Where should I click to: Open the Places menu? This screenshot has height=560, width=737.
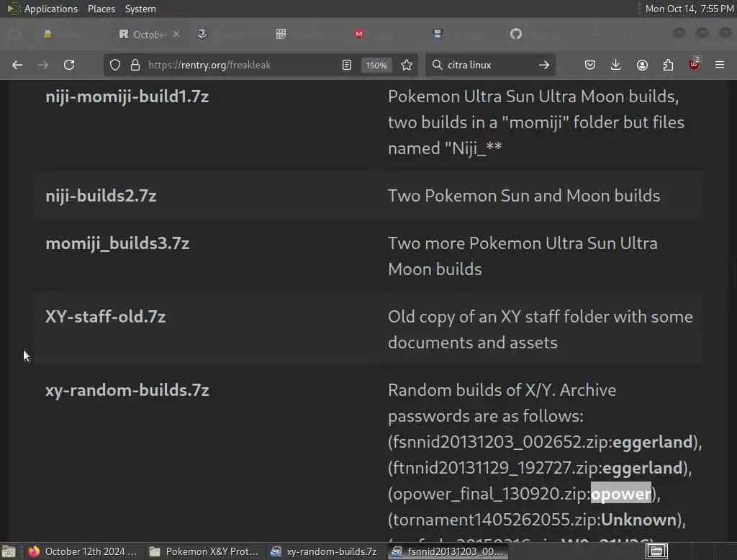coord(101,9)
